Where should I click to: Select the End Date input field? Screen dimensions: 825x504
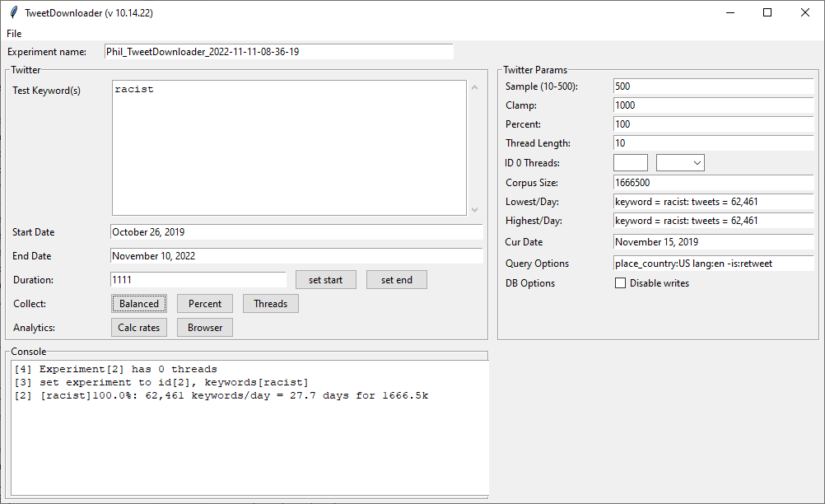click(296, 256)
